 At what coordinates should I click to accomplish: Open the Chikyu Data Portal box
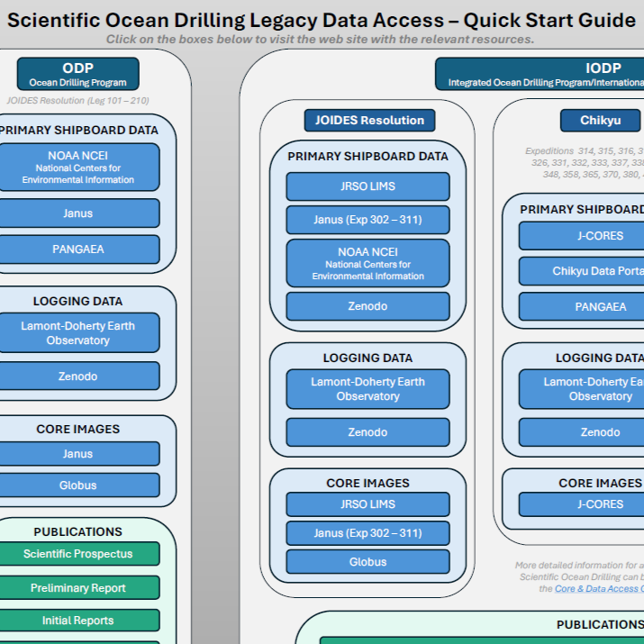coord(582,271)
